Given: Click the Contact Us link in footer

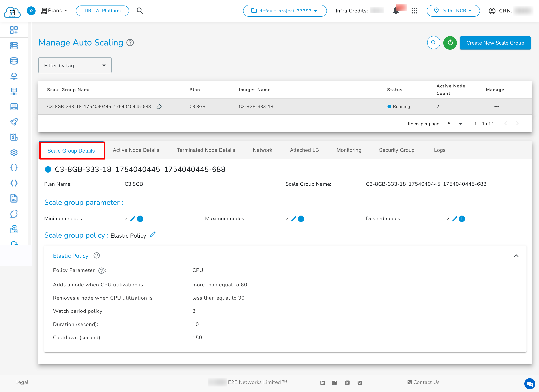Looking at the screenshot, I should click(x=423, y=382).
